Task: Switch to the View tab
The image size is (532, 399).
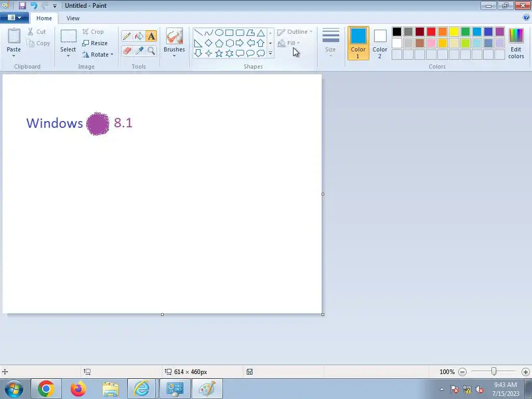Action: pyautogui.click(x=73, y=18)
